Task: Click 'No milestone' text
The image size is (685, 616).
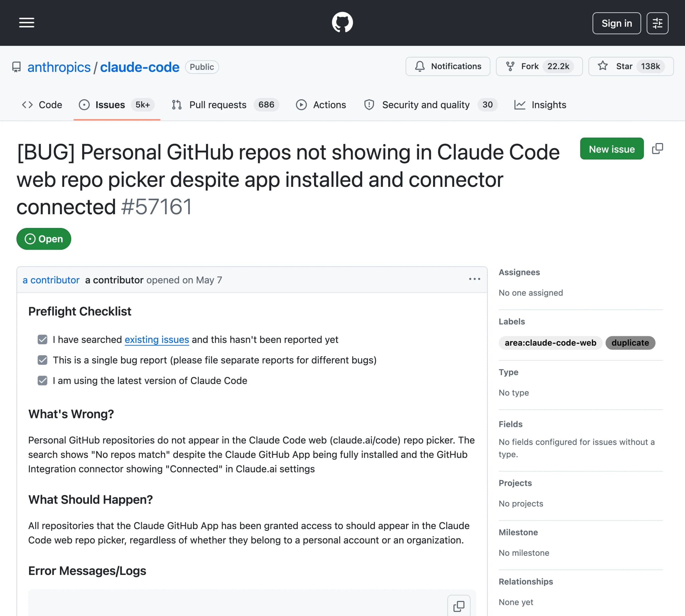Action: tap(524, 553)
